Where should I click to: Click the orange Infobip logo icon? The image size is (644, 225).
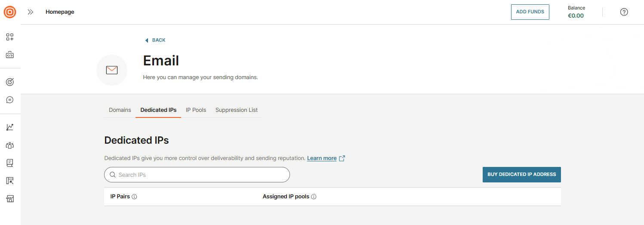(x=10, y=12)
